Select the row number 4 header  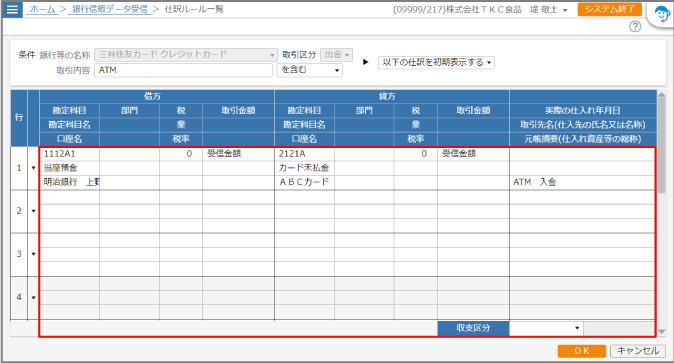(19, 298)
